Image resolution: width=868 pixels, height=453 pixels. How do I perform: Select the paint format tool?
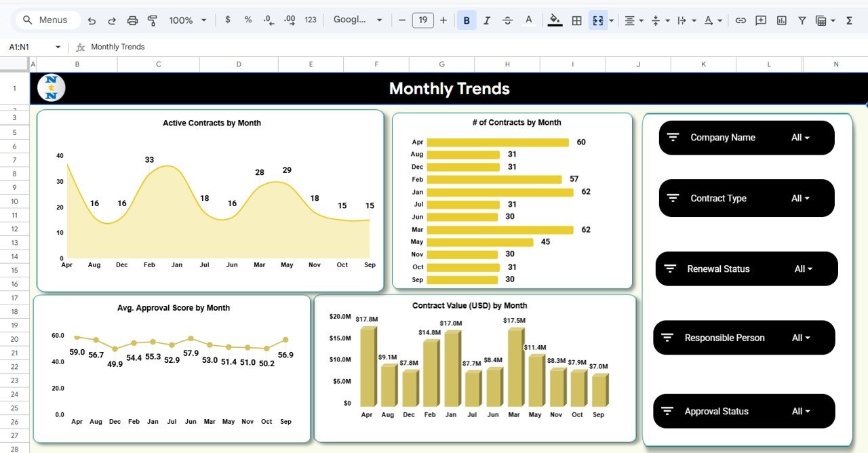(153, 20)
